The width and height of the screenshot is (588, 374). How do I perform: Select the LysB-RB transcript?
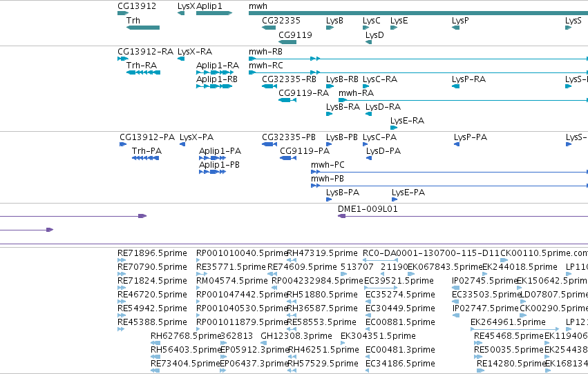click(330, 86)
